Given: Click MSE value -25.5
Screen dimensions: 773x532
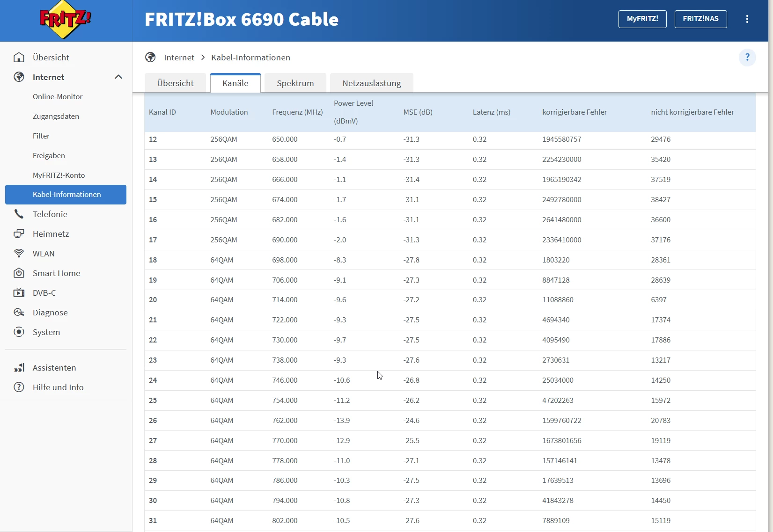Looking at the screenshot, I should coord(412,441).
